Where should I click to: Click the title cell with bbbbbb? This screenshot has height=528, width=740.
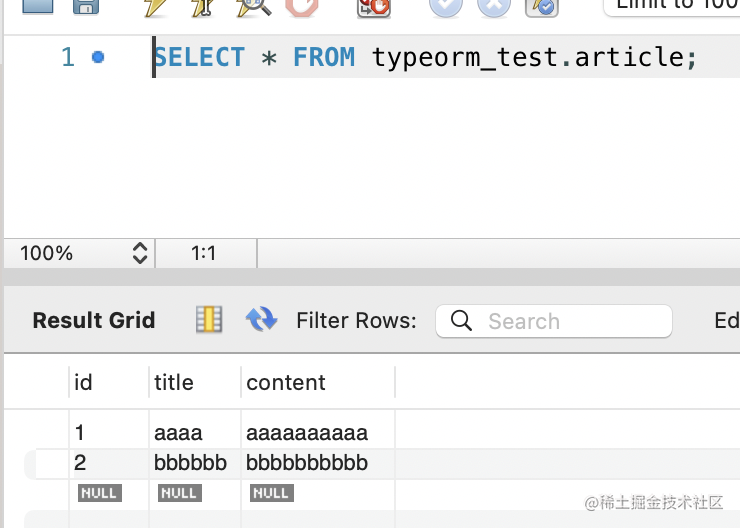pos(190,463)
